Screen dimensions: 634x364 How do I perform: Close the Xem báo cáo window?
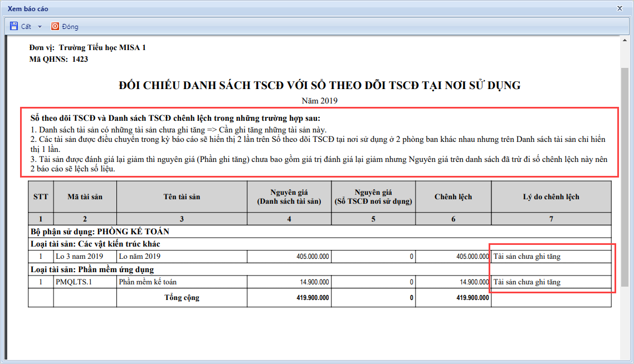(x=620, y=8)
